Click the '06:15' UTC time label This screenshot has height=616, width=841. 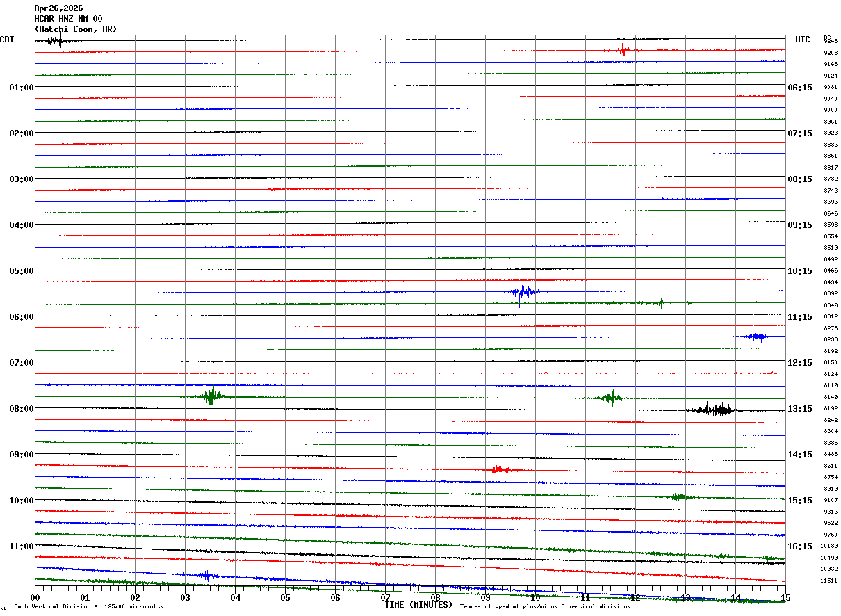800,88
